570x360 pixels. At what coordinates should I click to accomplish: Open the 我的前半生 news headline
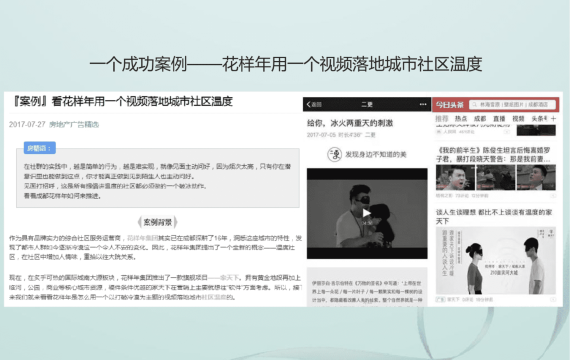(x=493, y=155)
